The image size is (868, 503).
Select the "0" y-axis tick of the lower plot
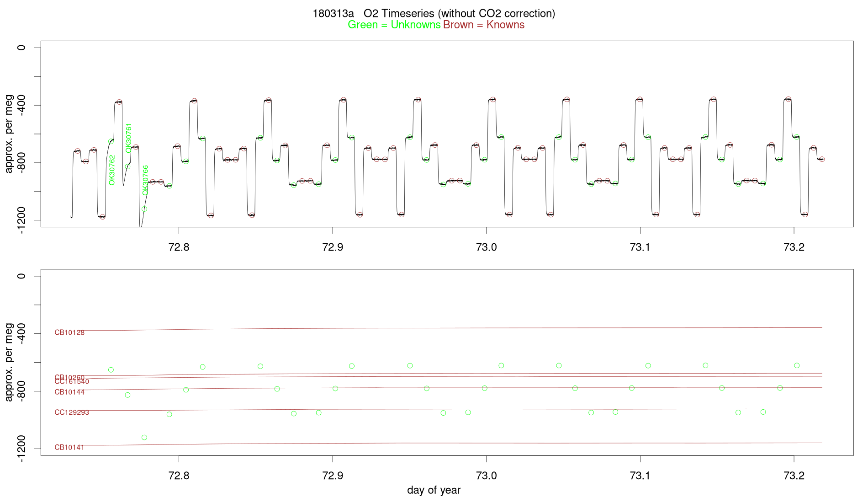tap(21, 276)
